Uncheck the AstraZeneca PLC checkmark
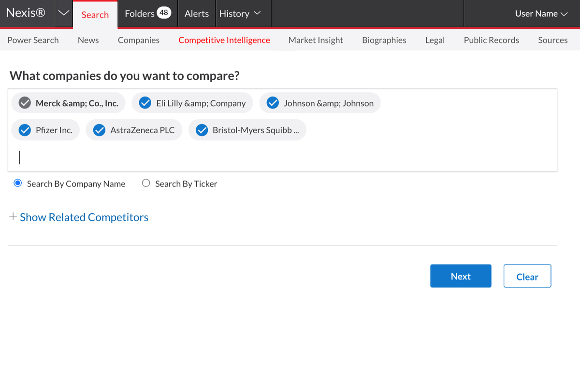 (x=99, y=130)
